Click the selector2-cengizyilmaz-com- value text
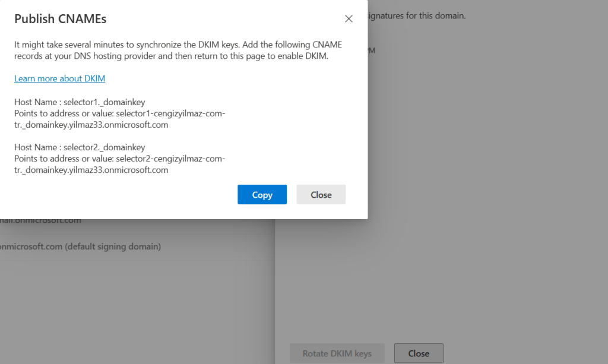 (170, 159)
